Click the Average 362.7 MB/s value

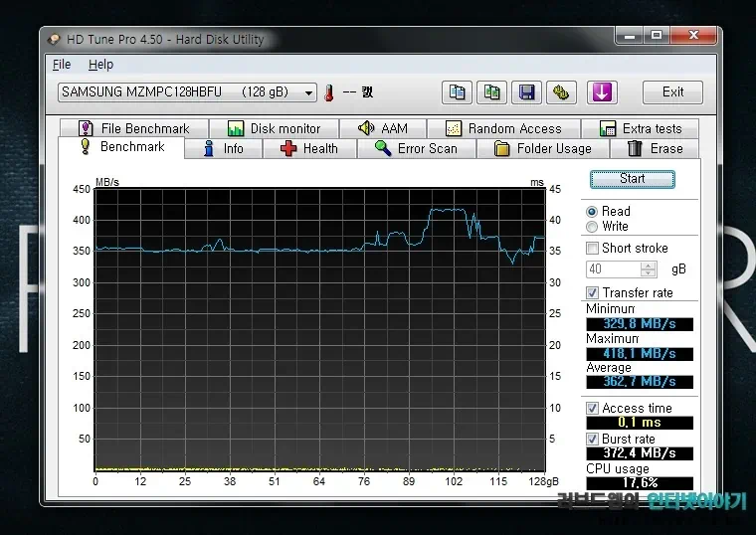point(640,382)
